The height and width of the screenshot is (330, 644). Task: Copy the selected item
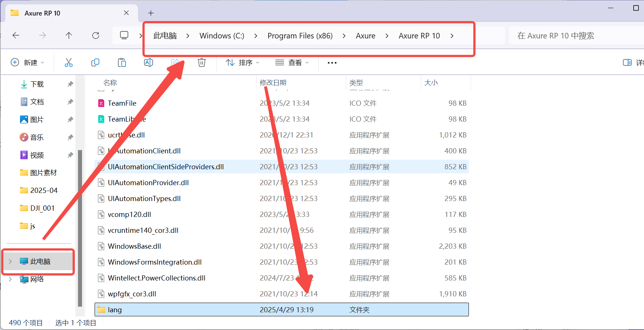click(x=95, y=62)
